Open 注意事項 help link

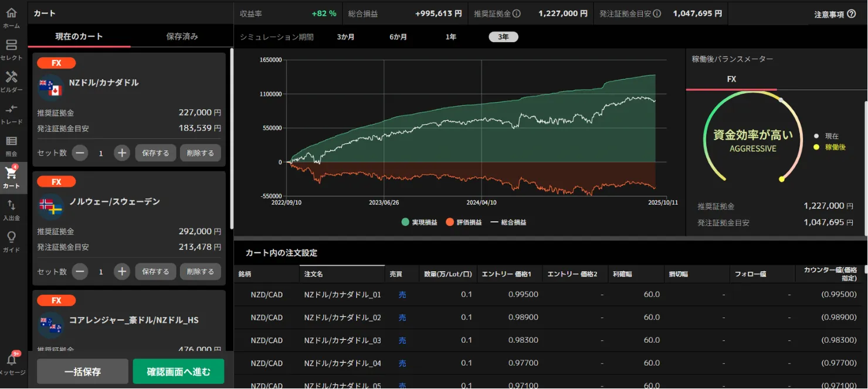835,14
